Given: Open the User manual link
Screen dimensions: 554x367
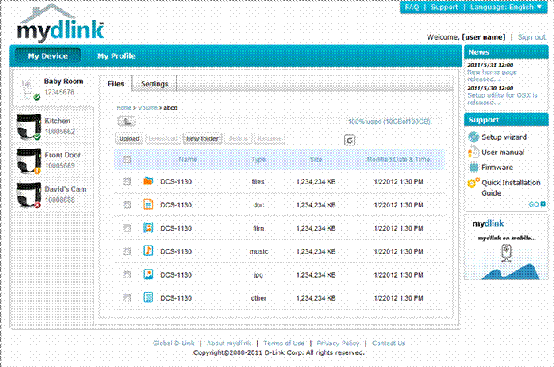Looking at the screenshot, I should (x=502, y=152).
